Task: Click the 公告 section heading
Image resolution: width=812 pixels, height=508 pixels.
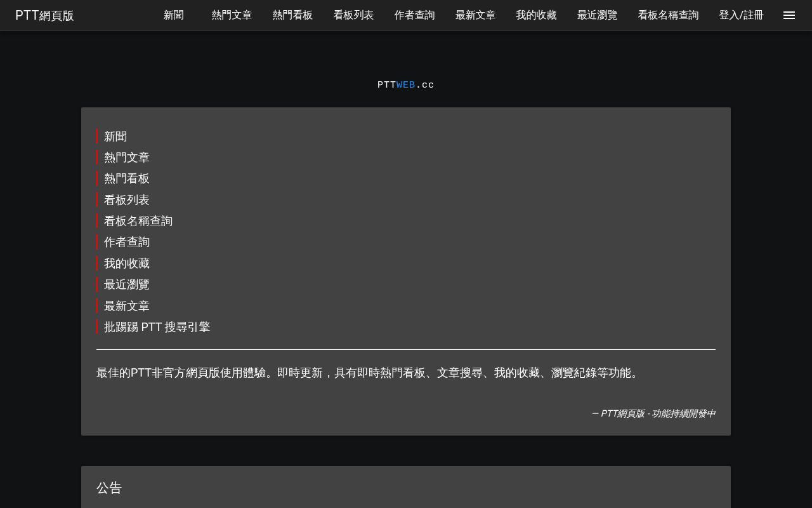Action: point(109,488)
